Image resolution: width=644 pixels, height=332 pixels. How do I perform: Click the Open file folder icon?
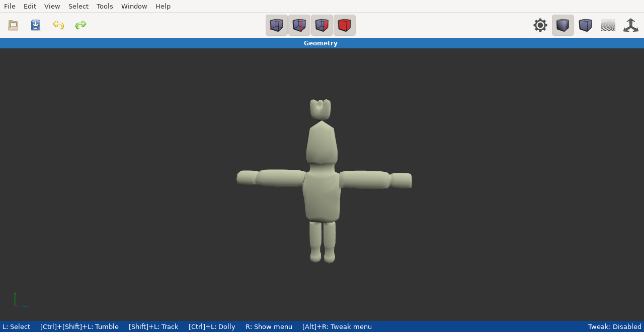(13, 25)
